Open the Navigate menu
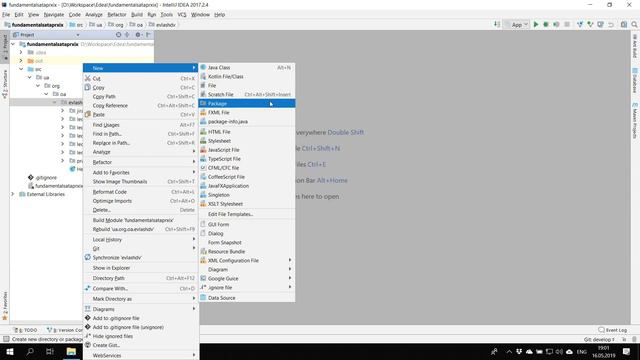 pyautogui.click(x=54, y=15)
